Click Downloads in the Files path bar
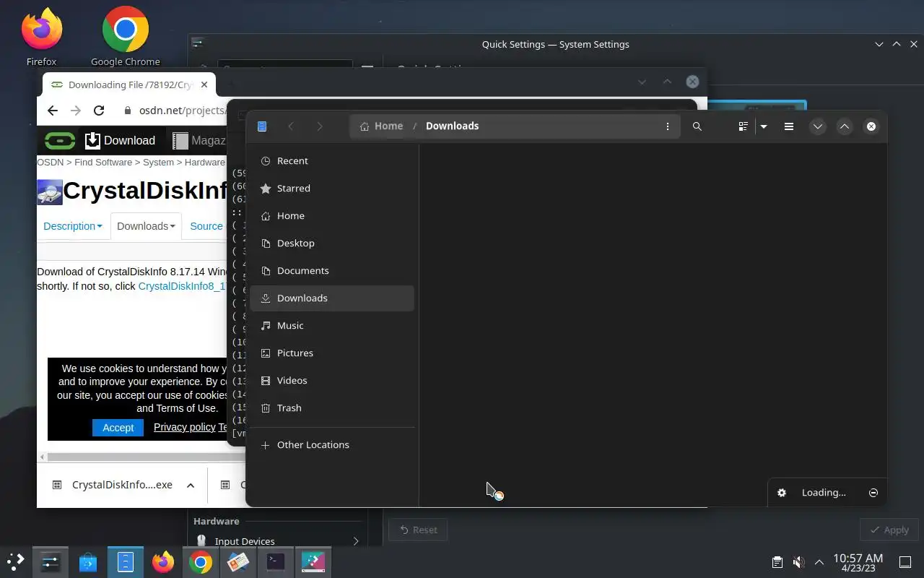 452,126
